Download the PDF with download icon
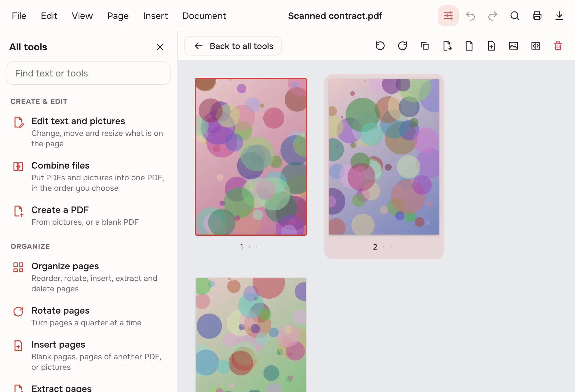Screen dimensions: 575x392 coord(559,16)
